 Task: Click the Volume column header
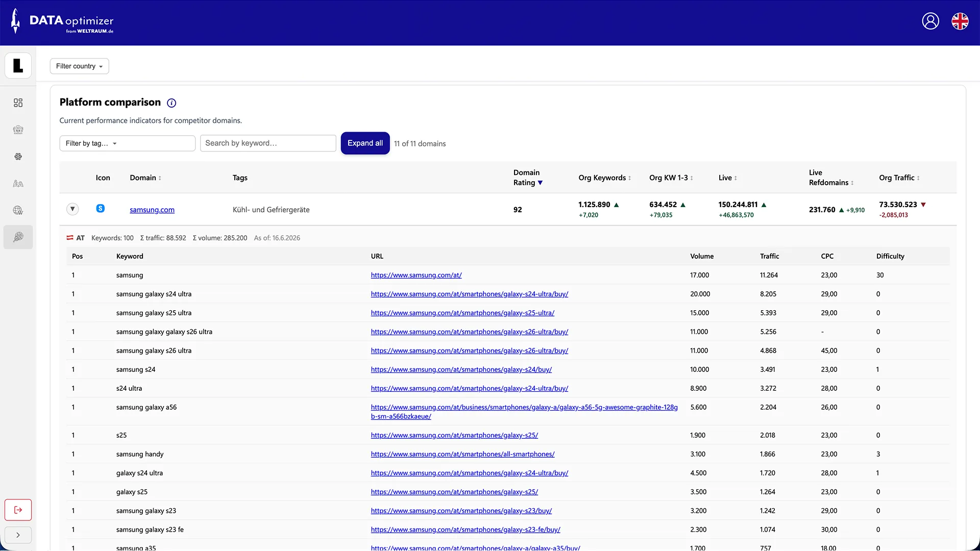[702, 256]
